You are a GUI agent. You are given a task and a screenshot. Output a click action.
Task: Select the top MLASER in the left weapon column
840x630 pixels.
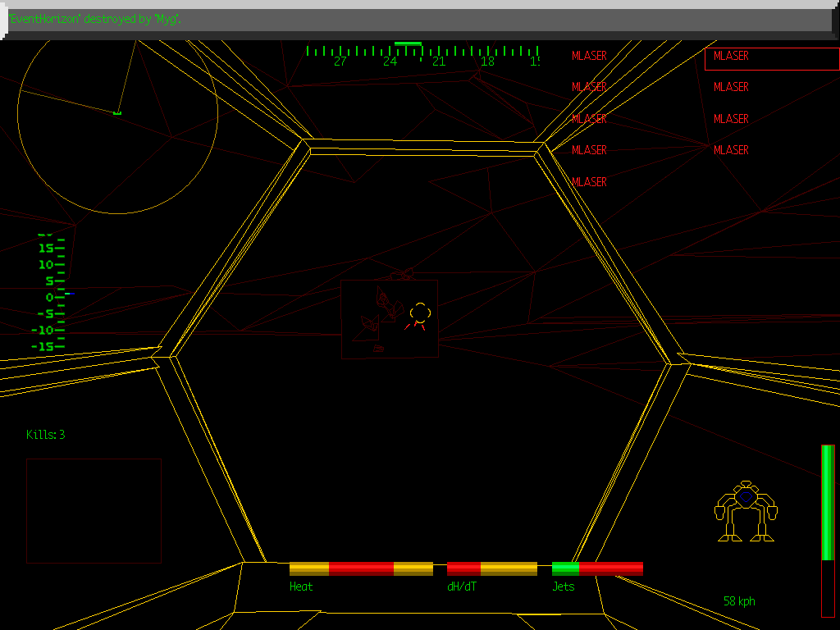click(x=589, y=57)
